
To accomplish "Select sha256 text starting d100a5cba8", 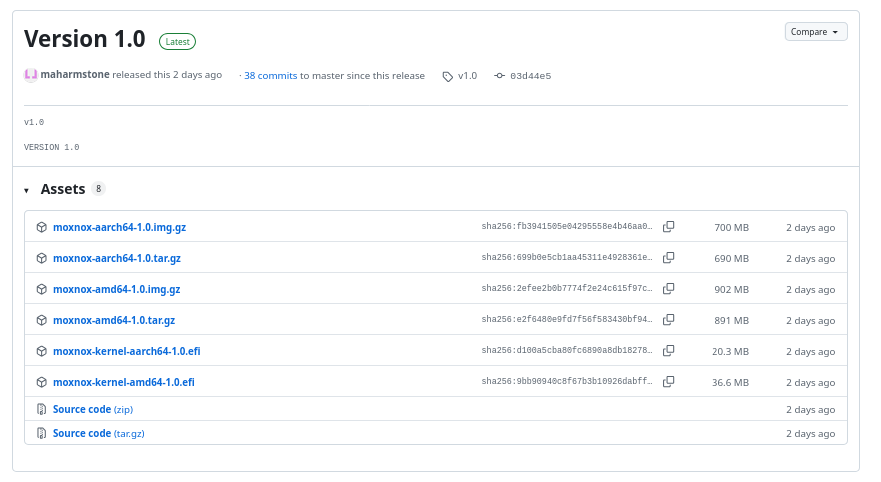I will point(567,350).
